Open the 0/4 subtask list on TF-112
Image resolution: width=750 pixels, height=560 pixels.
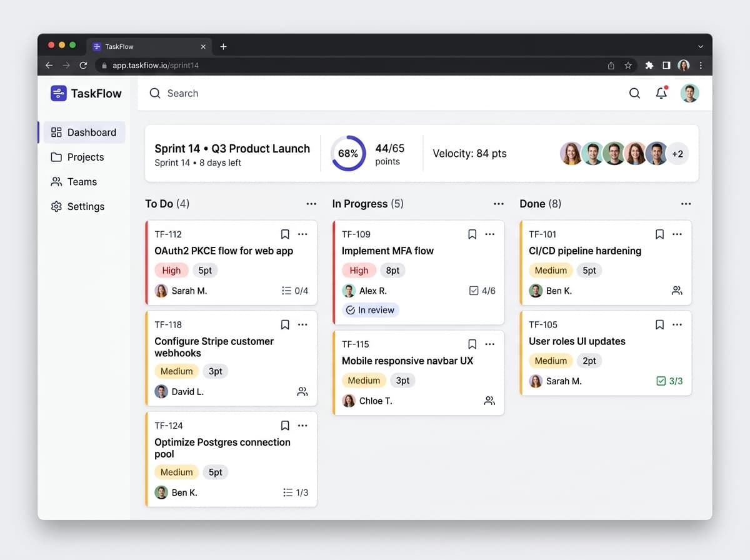295,291
